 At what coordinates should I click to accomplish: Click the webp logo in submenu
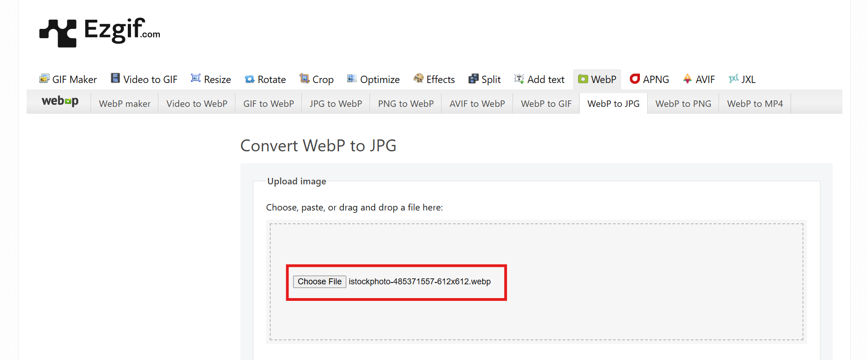coord(60,101)
